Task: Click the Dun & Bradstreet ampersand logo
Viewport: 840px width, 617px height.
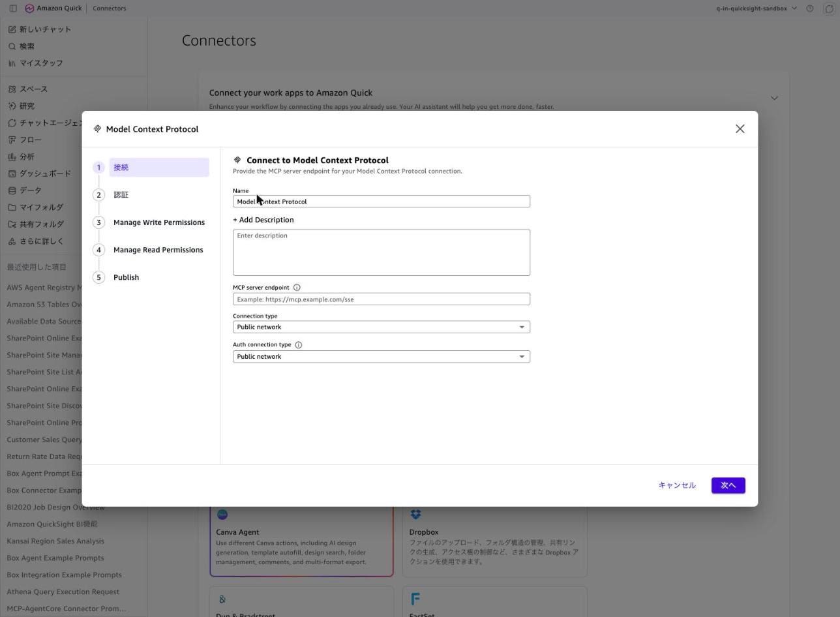Action: pos(222,599)
